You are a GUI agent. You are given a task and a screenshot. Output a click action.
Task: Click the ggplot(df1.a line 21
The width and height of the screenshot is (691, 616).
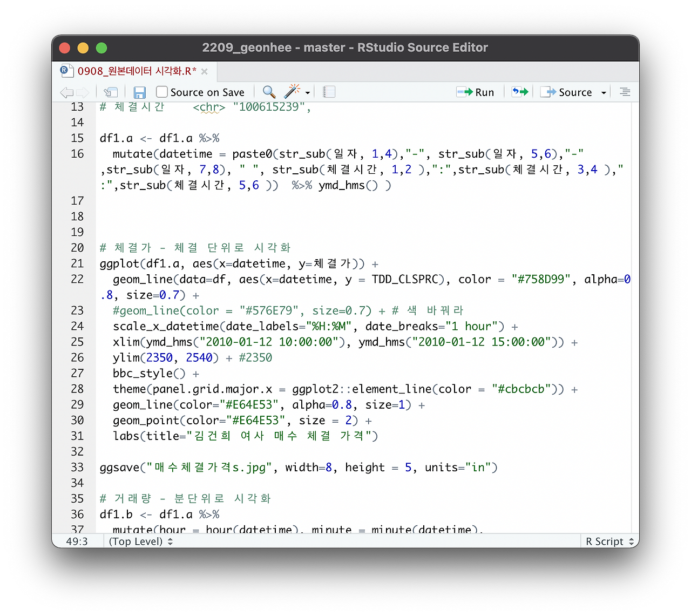tap(239, 264)
